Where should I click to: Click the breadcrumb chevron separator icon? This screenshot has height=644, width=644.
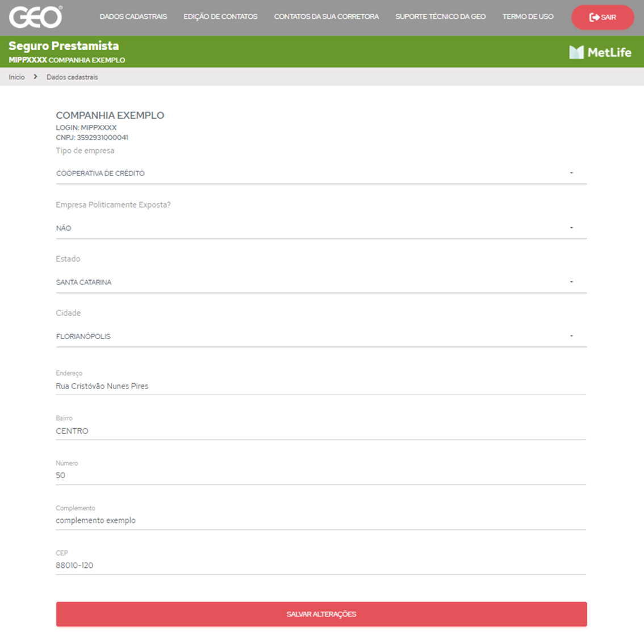click(35, 77)
